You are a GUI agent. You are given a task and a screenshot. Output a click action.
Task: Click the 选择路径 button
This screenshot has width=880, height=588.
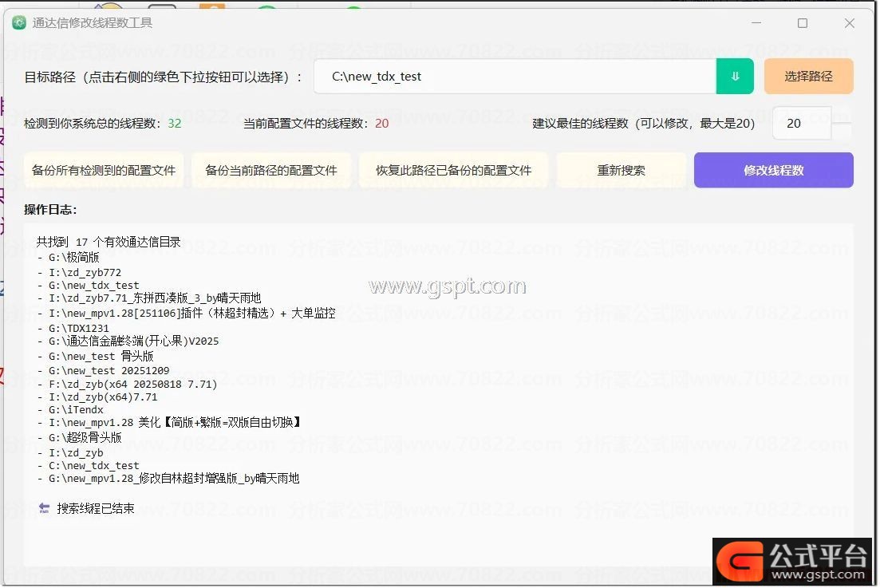pos(808,77)
